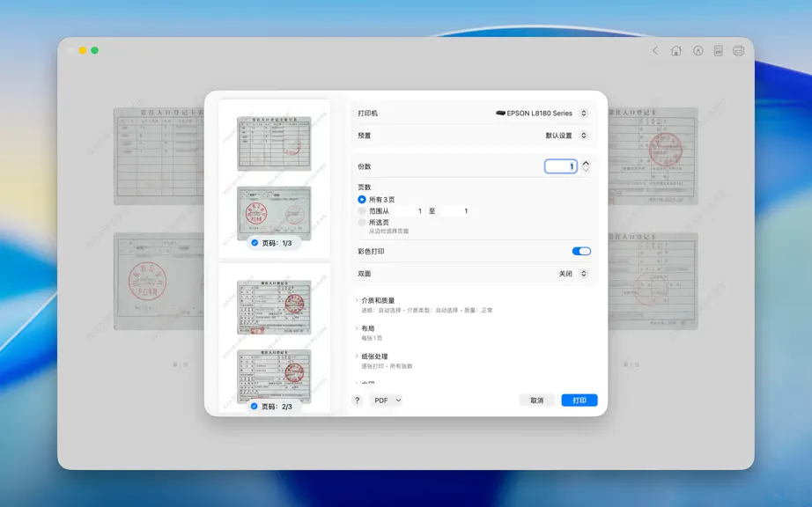The height and width of the screenshot is (507, 812).
Task: Click the 每张 1 页 layout summary text
Action: click(x=372, y=338)
